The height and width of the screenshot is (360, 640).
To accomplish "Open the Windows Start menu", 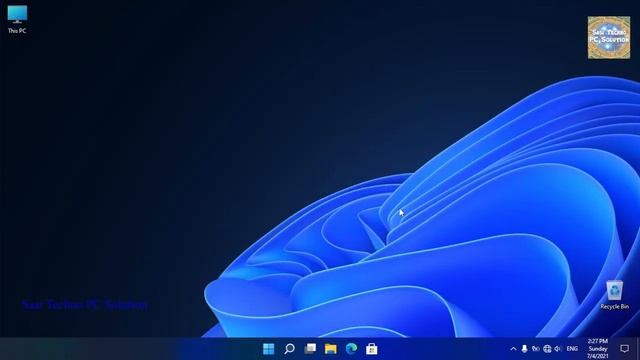I will point(269,349).
